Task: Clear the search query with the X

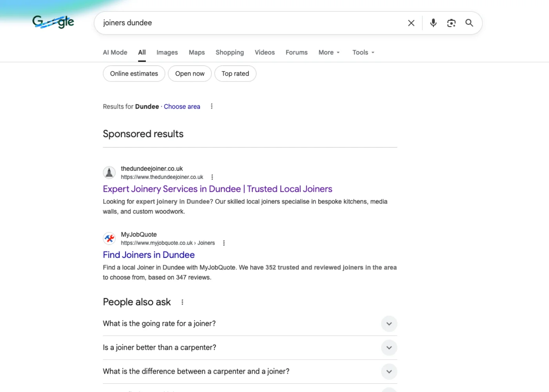Action: point(411,23)
